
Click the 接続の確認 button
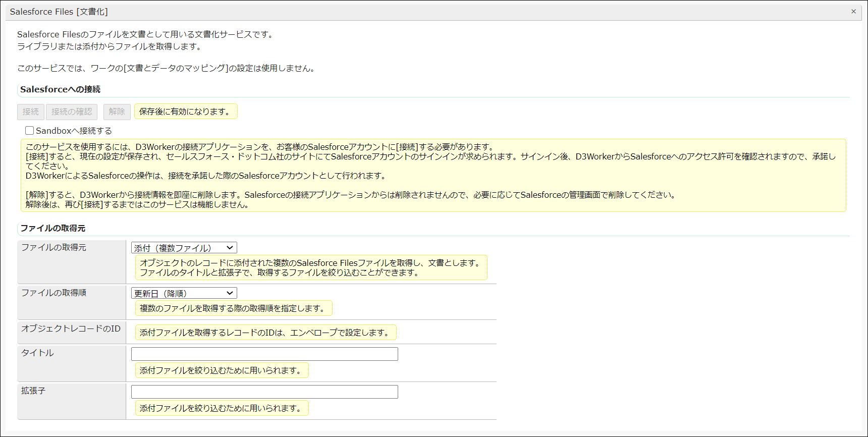pos(72,112)
